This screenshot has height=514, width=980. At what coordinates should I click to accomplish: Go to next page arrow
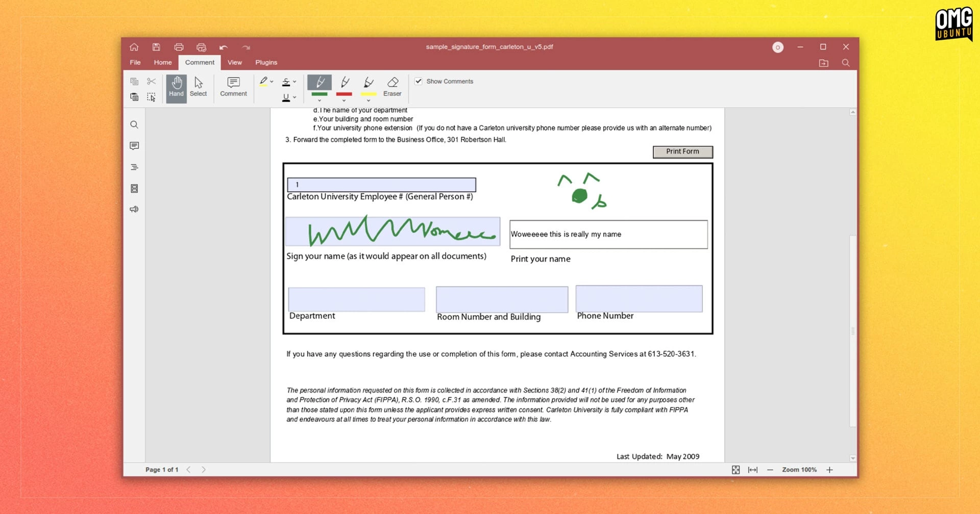(x=204, y=470)
